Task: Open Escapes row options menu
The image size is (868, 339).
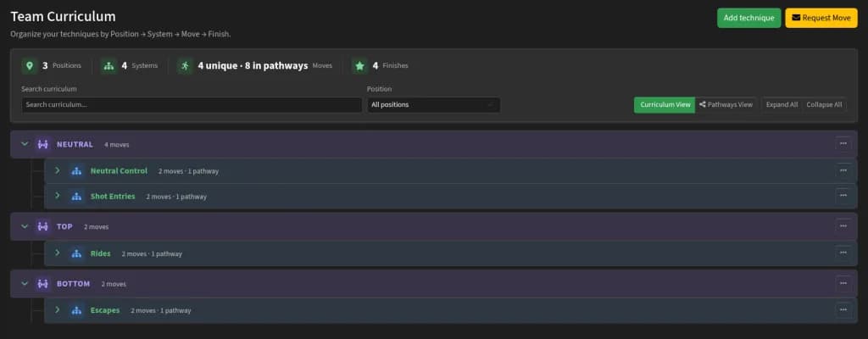Action: click(x=843, y=309)
